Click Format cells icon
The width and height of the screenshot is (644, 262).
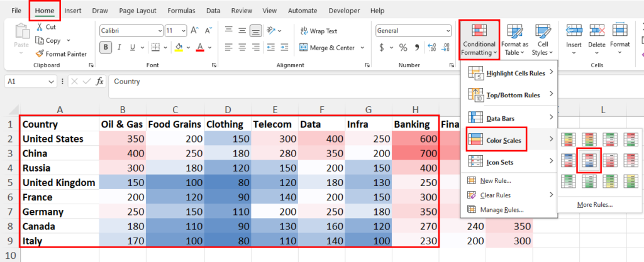point(619,31)
